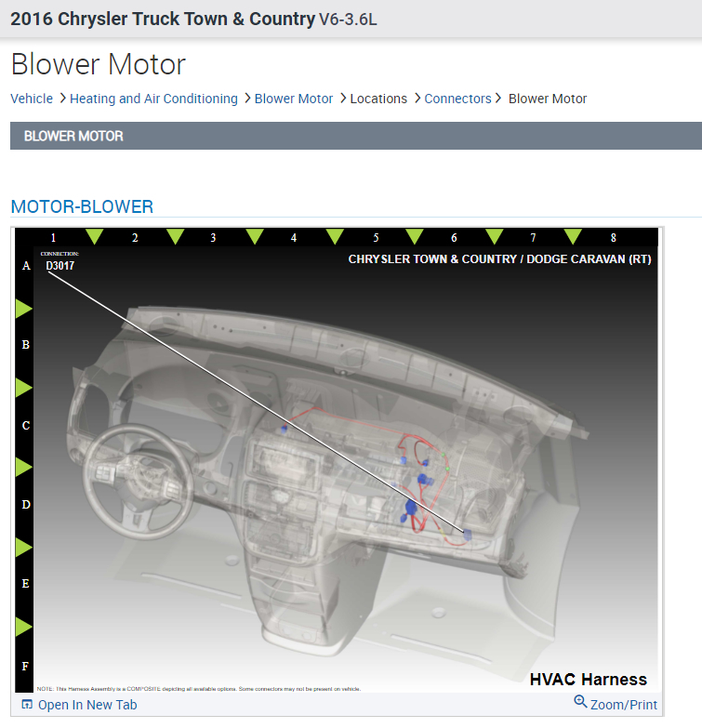Click the HVAC Harness caption
The image size is (702, 728).
(589, 680)
